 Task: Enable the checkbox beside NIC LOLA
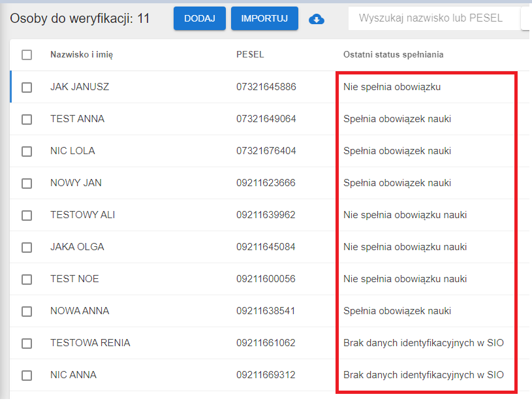27,150
